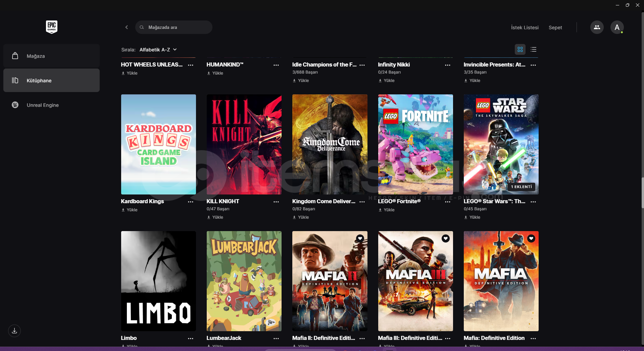This screenshot has height=351, width=644.
Task: Open options menu for KILL KNIGHT
Action: click(x=276, y=202)
